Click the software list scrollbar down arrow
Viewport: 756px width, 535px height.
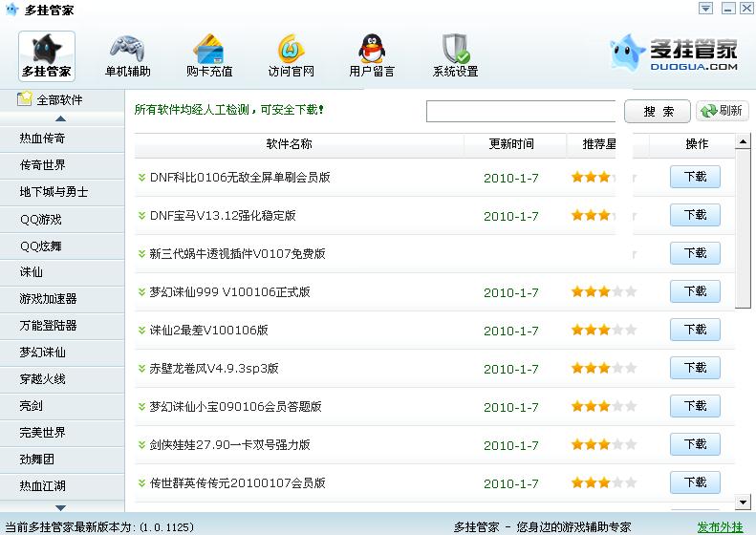pyautogui.click(x=743, y=503)
